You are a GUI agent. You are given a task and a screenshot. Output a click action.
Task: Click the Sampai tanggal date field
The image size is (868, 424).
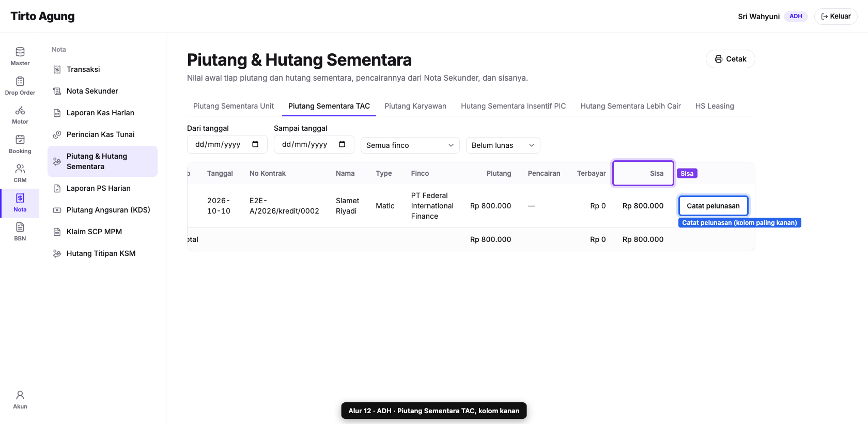click(314, 144)
